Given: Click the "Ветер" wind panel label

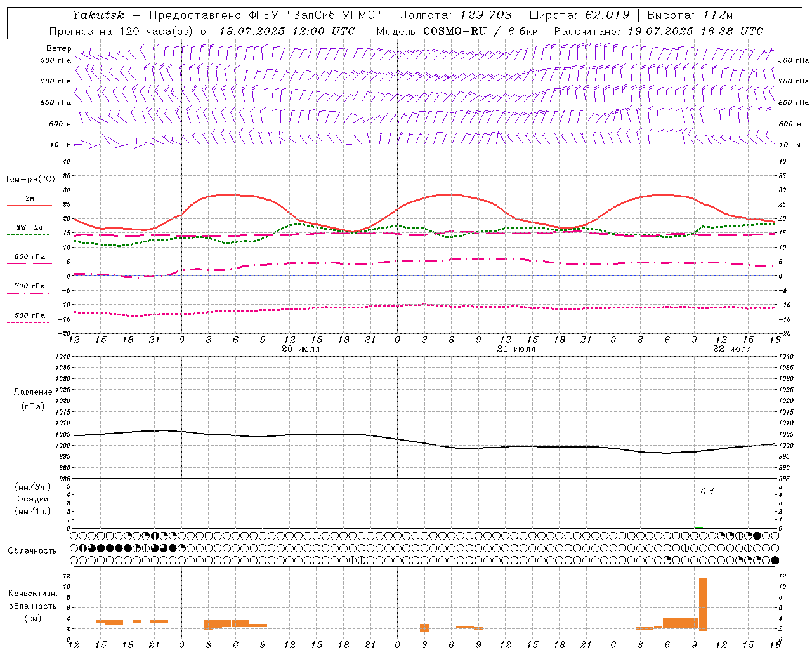Looking at the screenshot, I should click(x=59, y=48).
